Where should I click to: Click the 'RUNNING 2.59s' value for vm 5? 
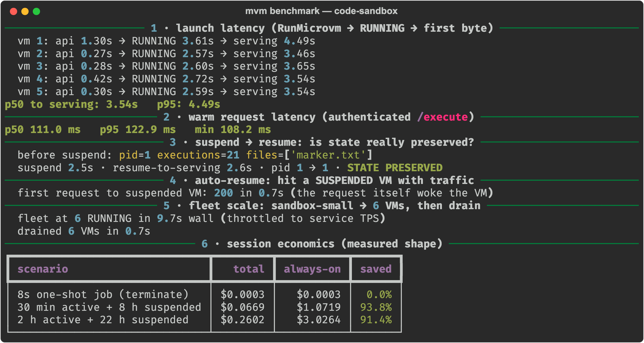(x=173, y=92)
